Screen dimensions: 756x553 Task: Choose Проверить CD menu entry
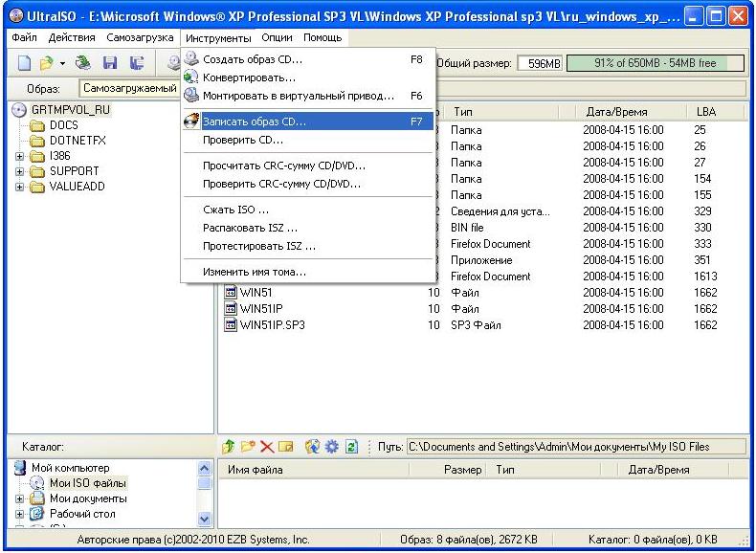pos(307,141)
